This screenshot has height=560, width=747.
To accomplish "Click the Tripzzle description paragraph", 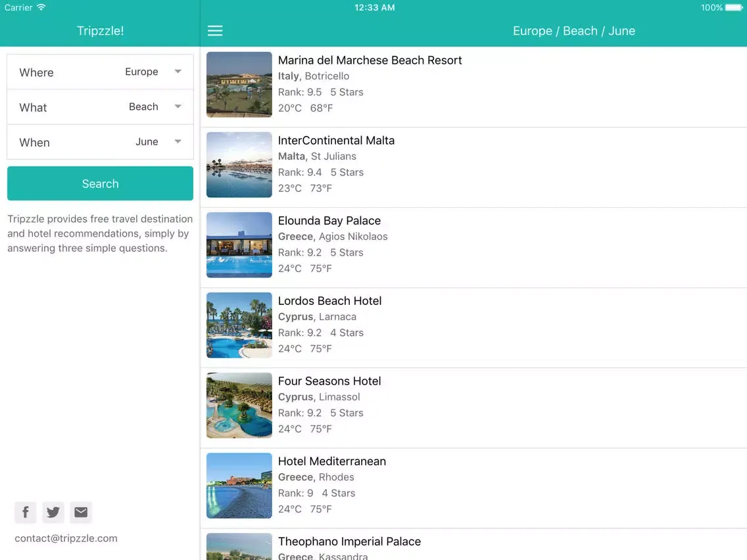I will tap(100, 233).
